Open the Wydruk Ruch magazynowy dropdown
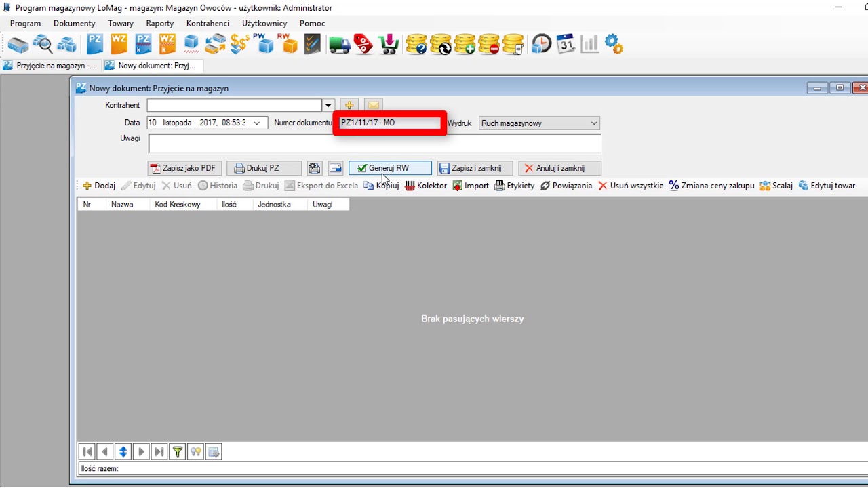 tap(539, 123)
